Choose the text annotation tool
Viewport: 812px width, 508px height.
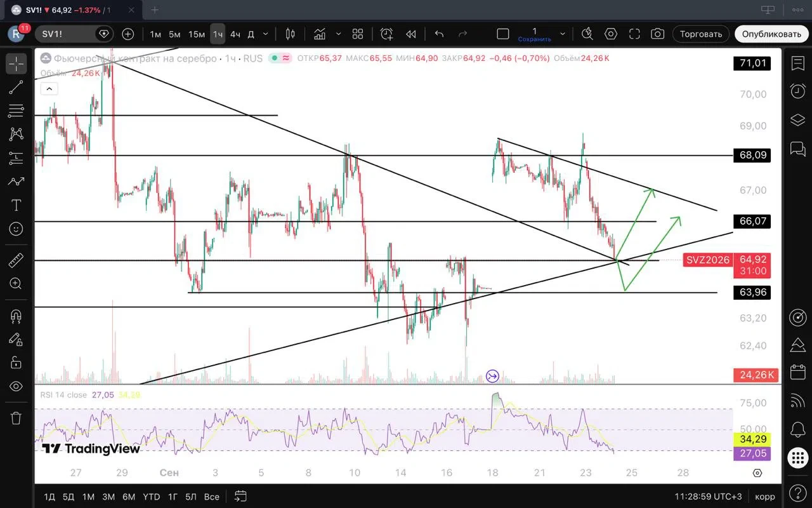[16, 205]
